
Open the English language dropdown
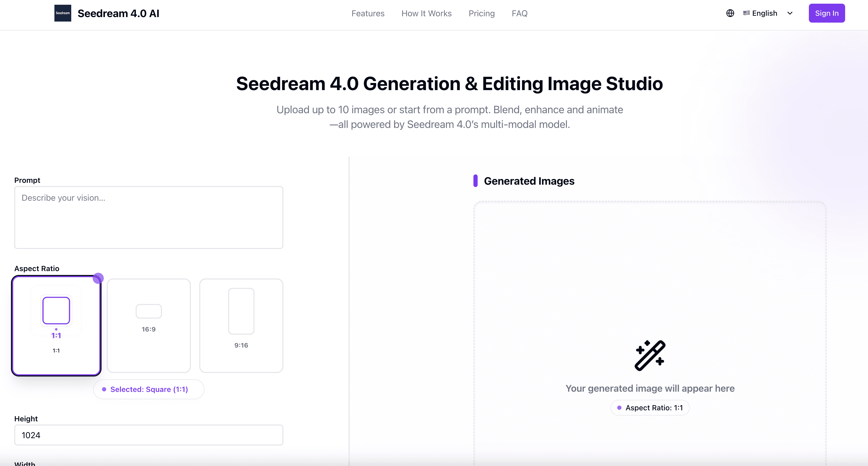click(764, 13)
